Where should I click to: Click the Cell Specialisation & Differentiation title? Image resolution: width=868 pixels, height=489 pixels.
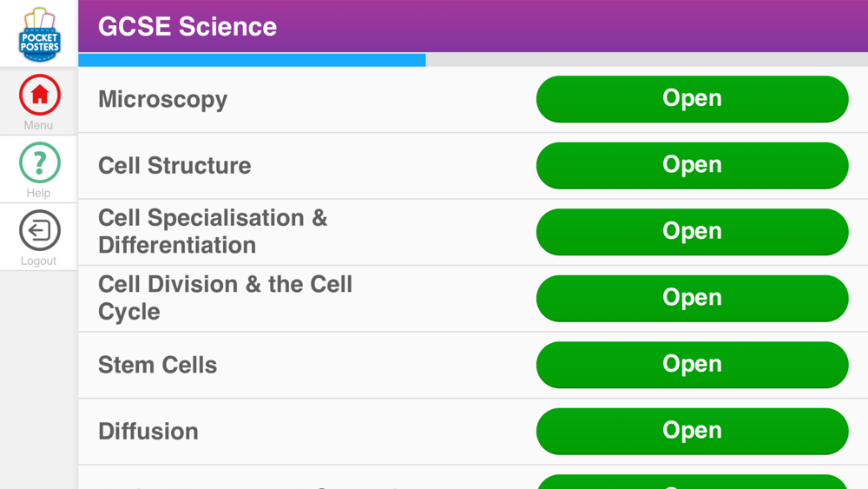[x=213, y=231]
